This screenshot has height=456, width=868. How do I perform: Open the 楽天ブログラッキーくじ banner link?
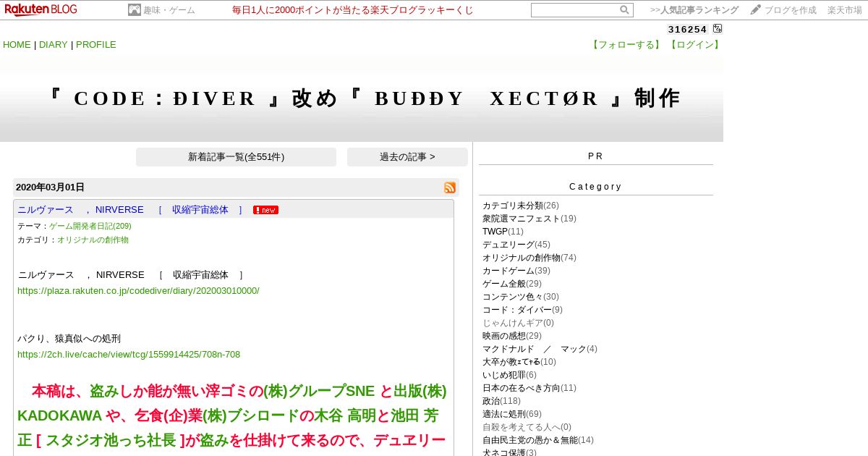(x=353, y=10)
